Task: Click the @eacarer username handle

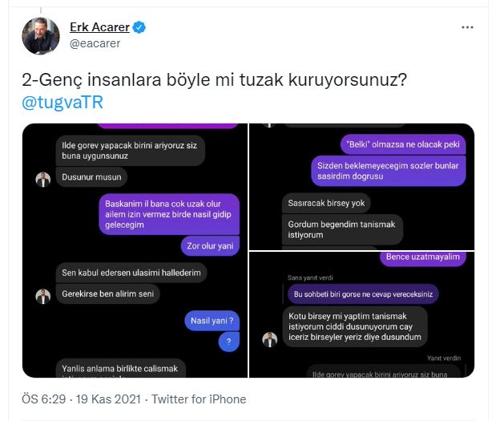Action: point(95,43)
